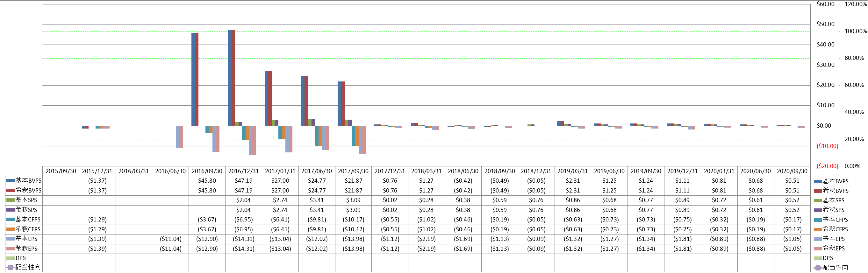The height and width of the screenshot is (273, 868).
Task: Click the 希釈EPS ($1.05) cell for 2020/09/30
Action: coord(792,249)
